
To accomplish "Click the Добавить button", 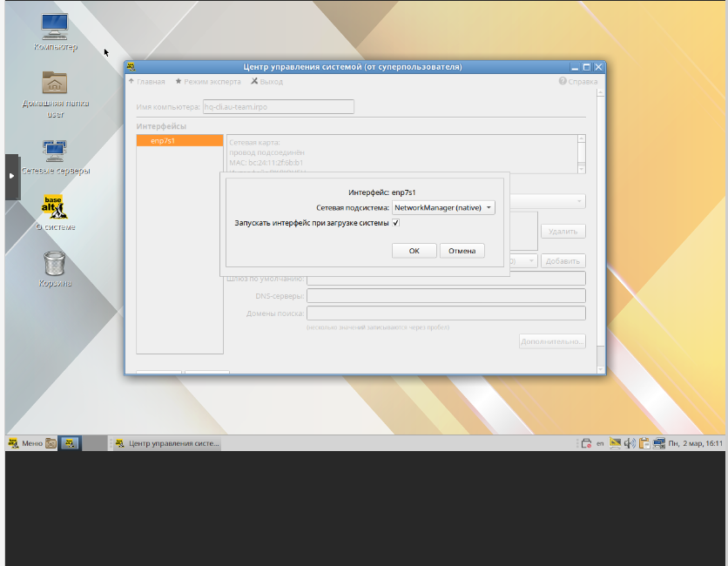I will tap(563, 261).
